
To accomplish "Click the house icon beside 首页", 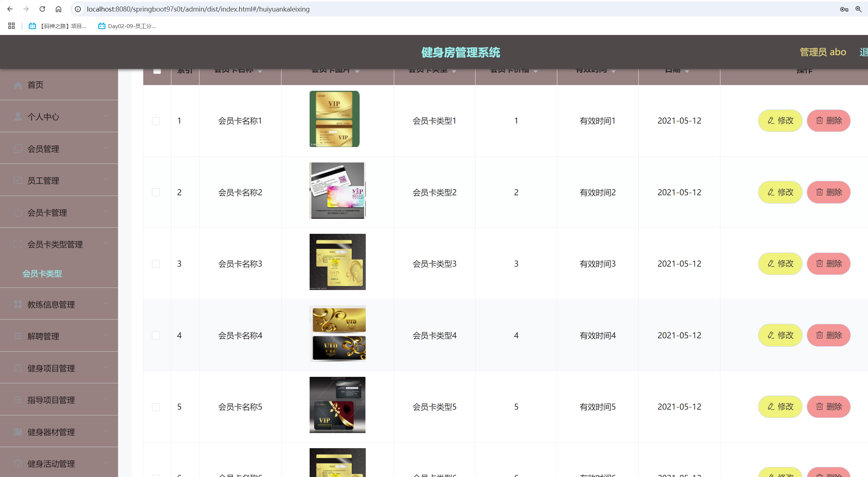I will pos(18,85).
